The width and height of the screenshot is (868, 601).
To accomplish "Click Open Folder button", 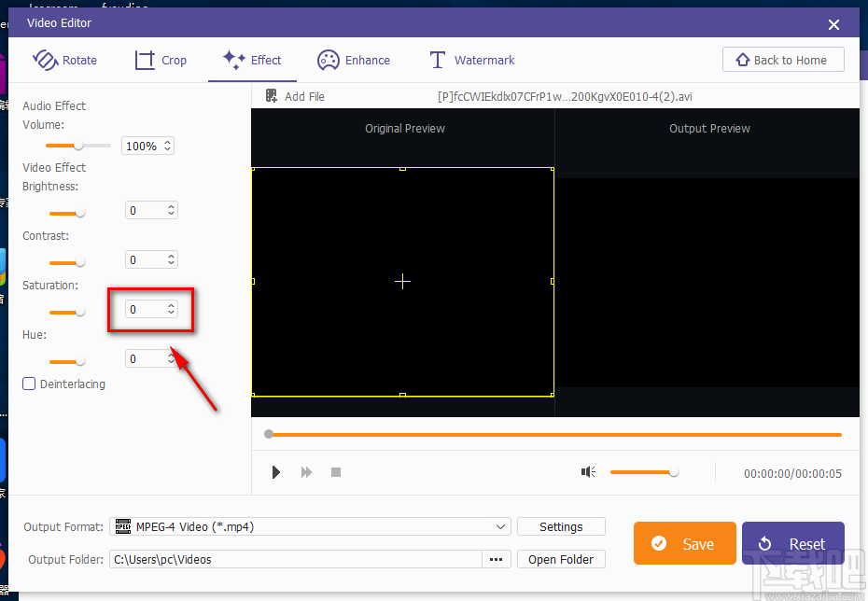I will click(561, 559).
